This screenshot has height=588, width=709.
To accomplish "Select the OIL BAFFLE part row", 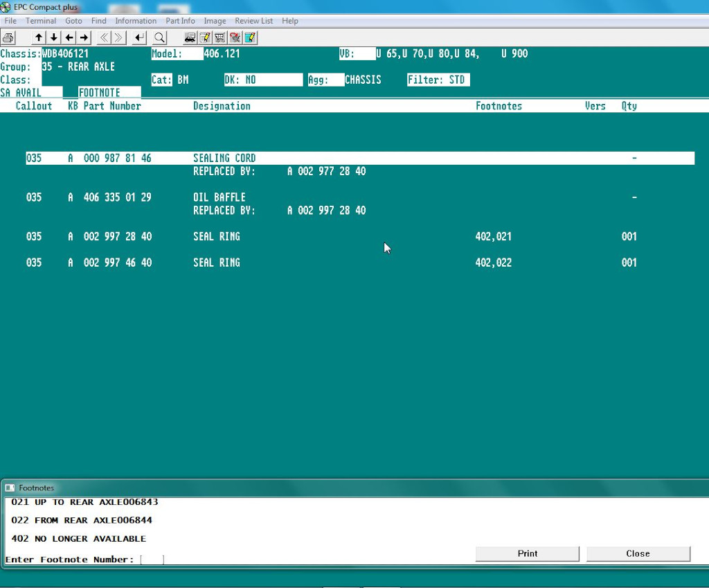I will click(277, 198).
